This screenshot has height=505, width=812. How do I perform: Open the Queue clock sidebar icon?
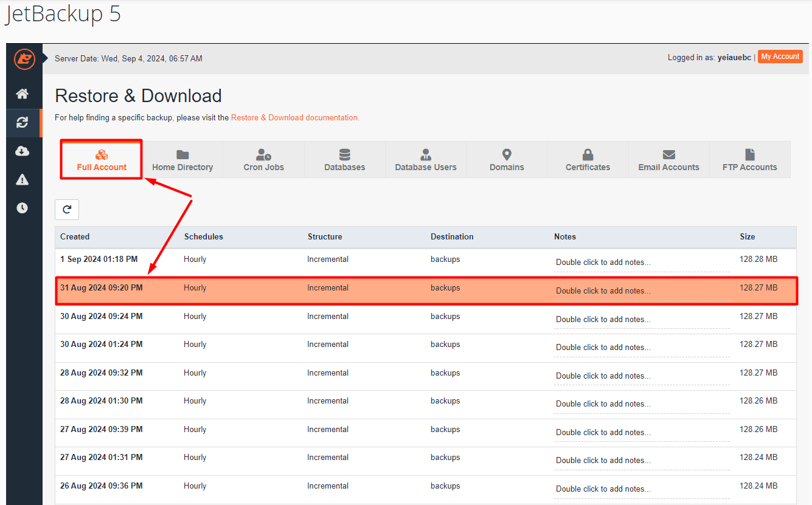pyautogui.click(x=23, y=208)
